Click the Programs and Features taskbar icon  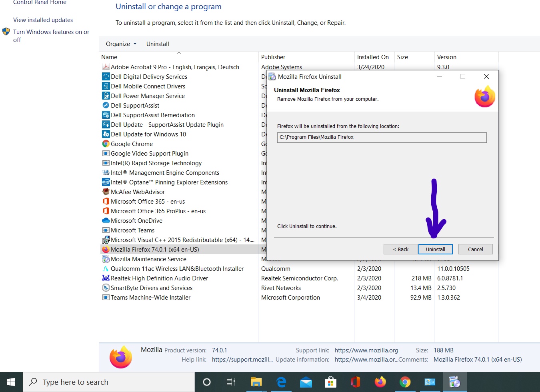pos(430,382)
